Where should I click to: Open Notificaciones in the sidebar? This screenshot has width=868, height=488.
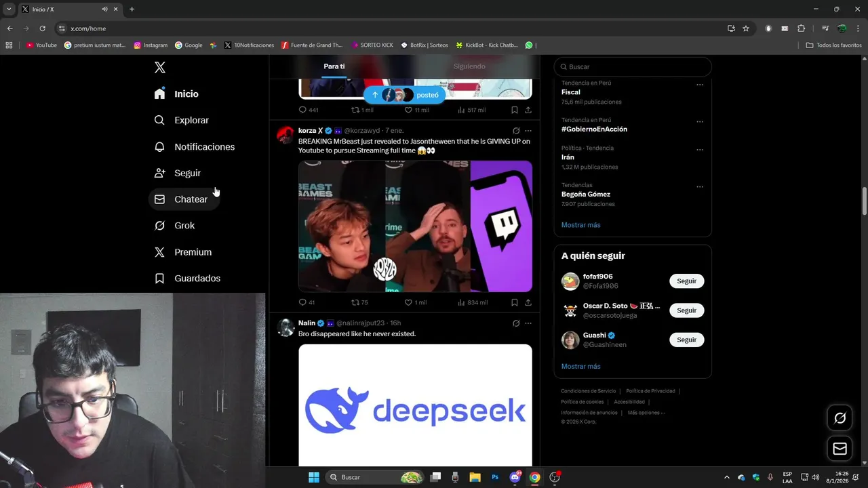pos(195,146)
